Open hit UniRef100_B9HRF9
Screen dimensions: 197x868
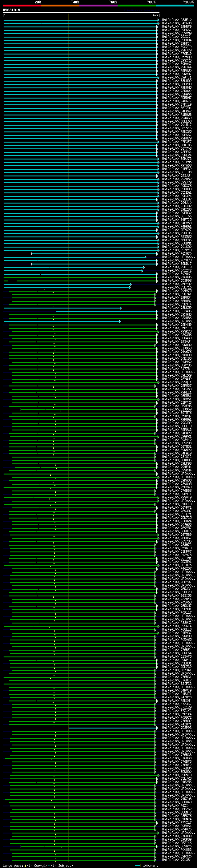coord(177,26)
